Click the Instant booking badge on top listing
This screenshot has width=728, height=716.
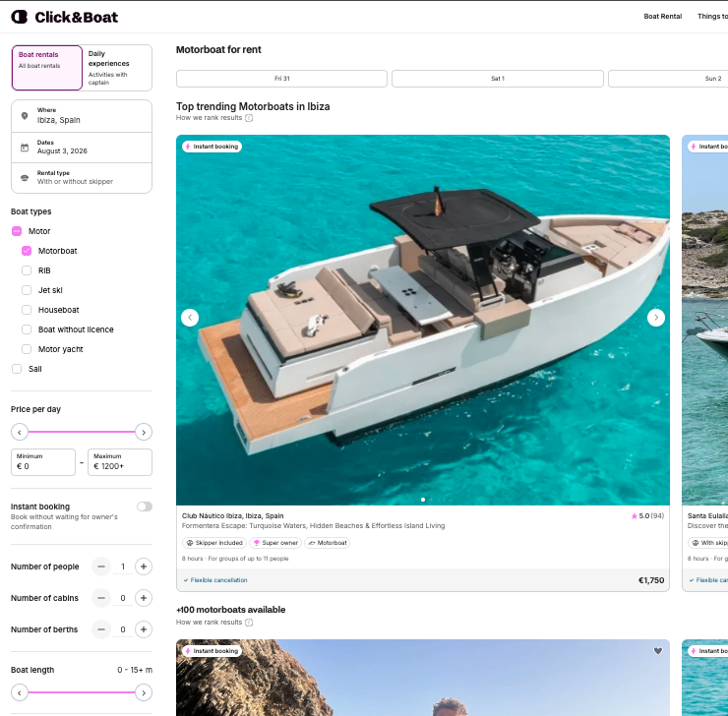212,147
